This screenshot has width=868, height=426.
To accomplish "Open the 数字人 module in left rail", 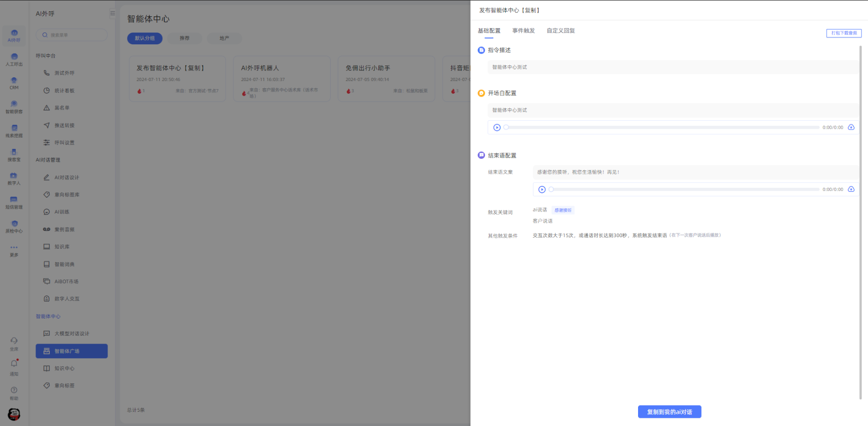I will tap(14, 178).
